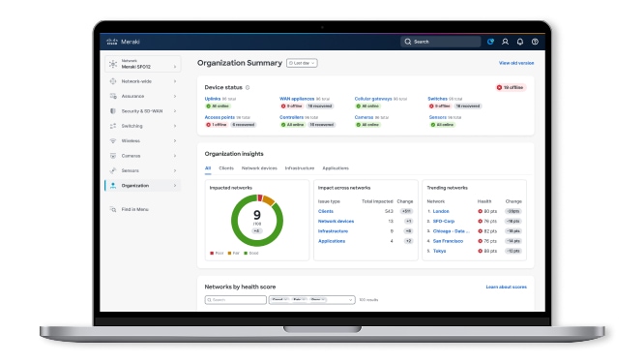Expand the Meraki SFO12 network selector
The width and height of the screenshot is (644, 363).
(142, 64)
